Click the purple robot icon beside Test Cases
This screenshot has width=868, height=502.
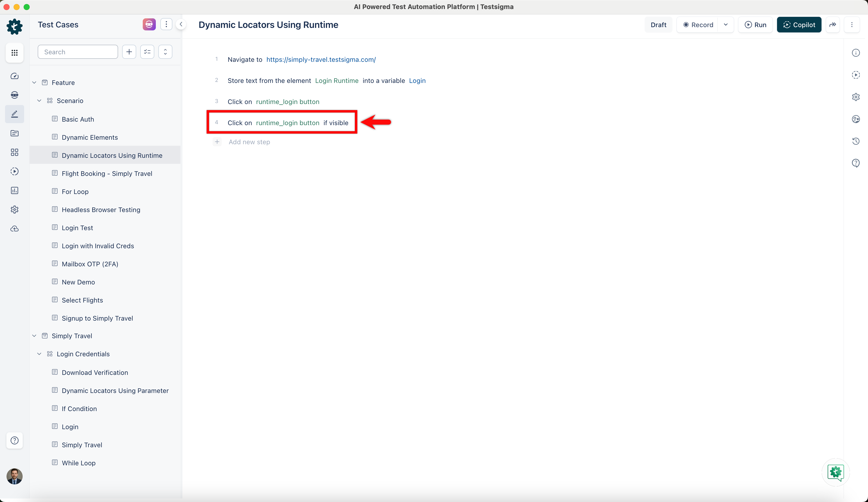coord(149,24)
